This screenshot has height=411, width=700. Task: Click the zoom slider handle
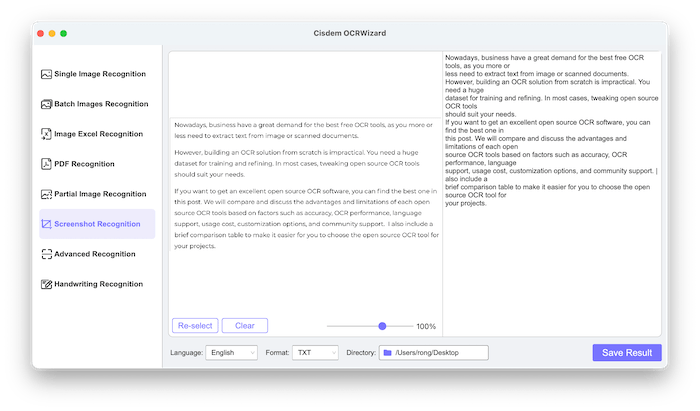(x=382, y=326)
